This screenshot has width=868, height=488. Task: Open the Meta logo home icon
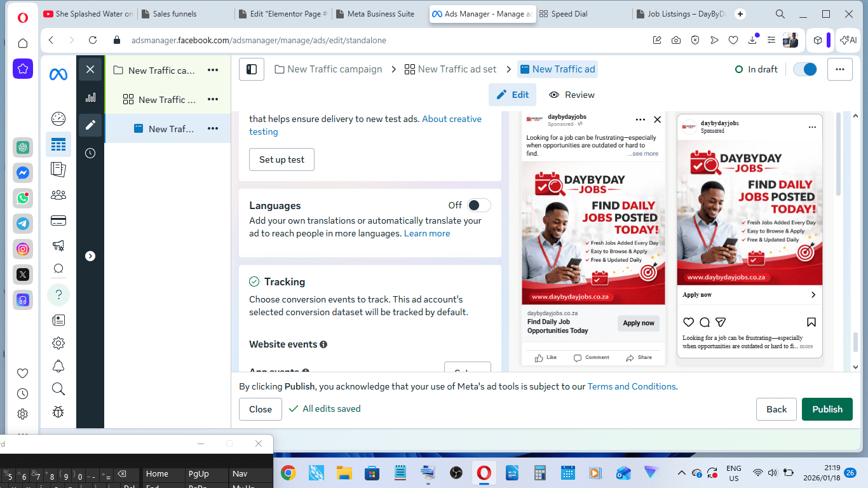[x=58, y=74]
